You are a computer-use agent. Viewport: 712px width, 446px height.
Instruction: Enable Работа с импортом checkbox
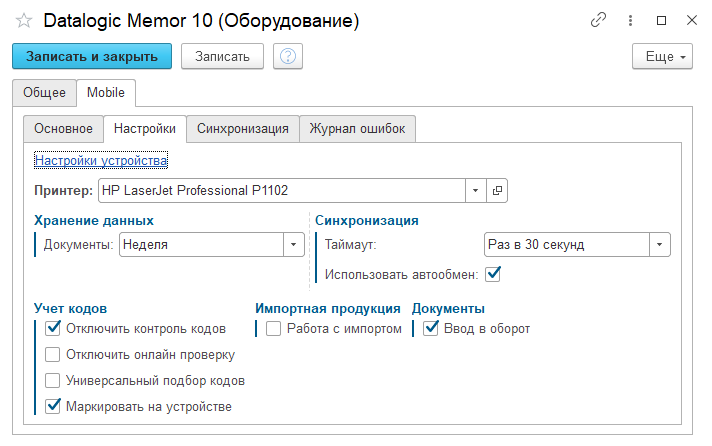(274, 328)
